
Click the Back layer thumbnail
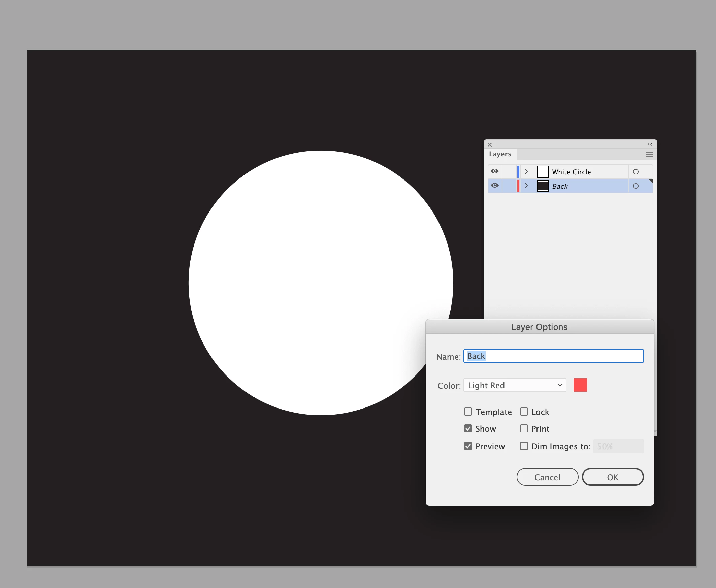coord(543,186)
